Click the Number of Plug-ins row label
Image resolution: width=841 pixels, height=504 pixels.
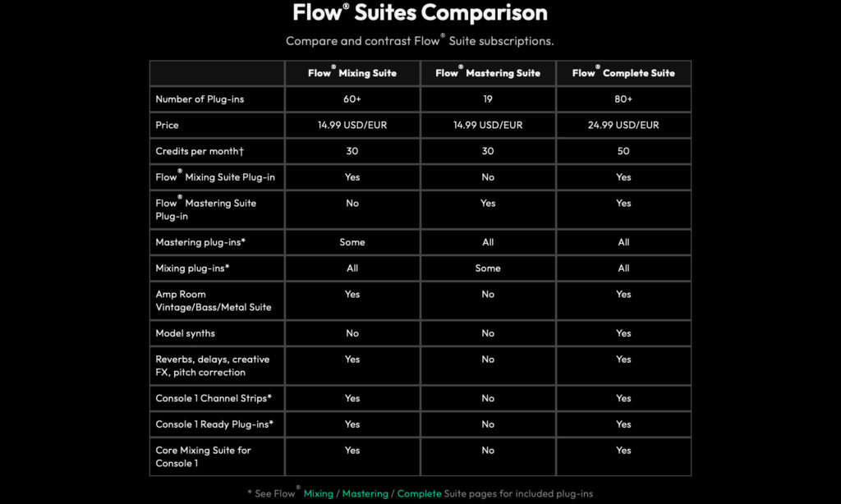(200, 99)
